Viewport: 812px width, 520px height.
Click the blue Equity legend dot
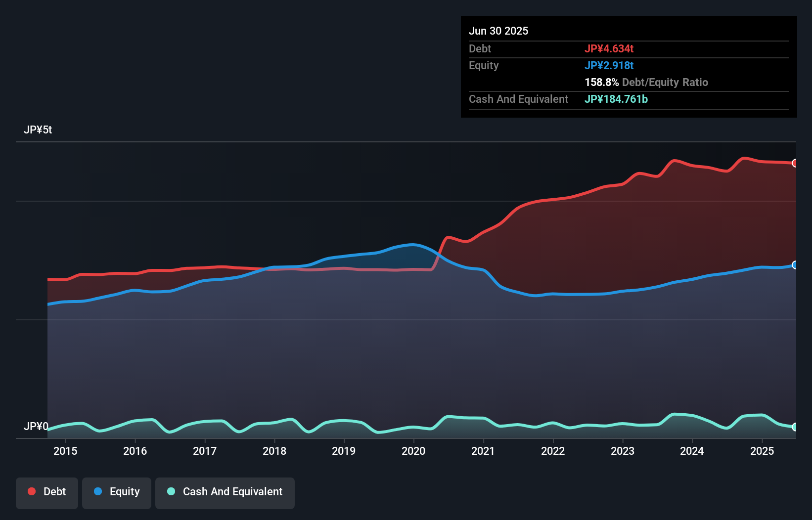point(98,491)
